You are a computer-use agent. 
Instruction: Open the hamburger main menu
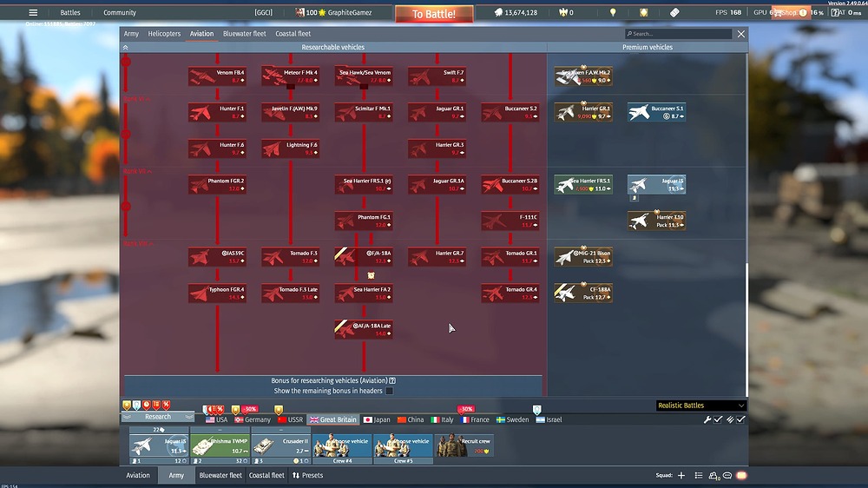point(33,13)
